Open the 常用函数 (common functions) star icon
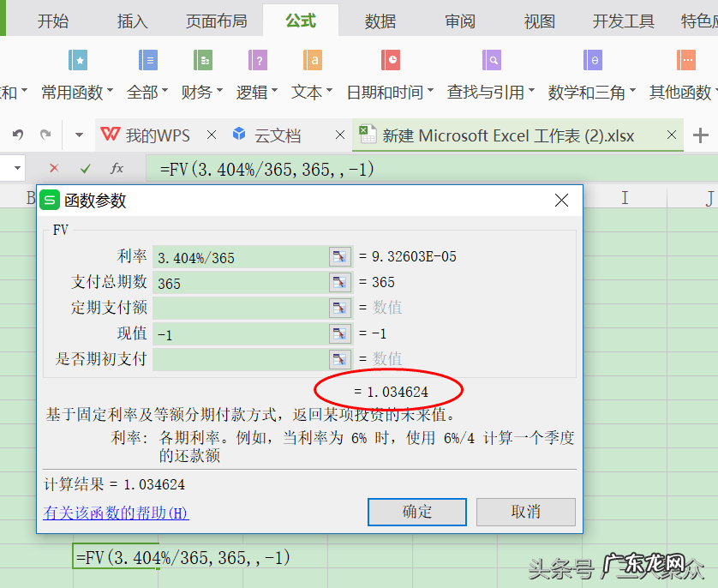Screen dimensions: 718x588 78,60
